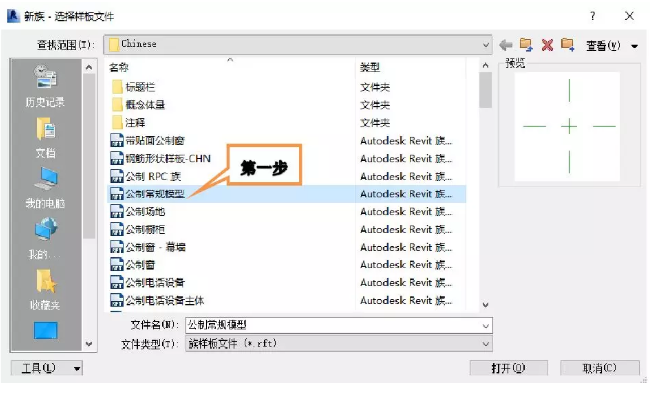Expand the 查找范围 Chinese folder dropdown
This screenshot has width=652, height=396.
click(x=485, y=45)
